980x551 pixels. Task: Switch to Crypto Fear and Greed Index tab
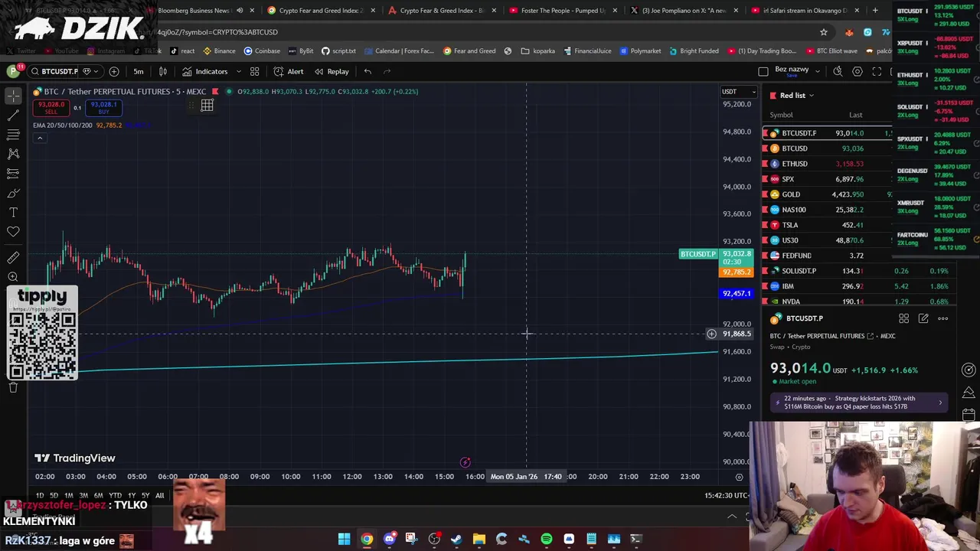320,11
